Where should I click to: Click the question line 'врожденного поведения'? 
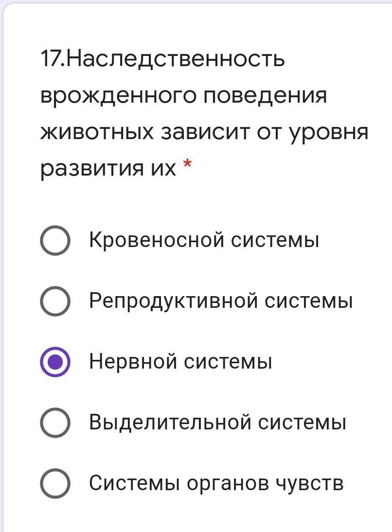pos(183,96)
